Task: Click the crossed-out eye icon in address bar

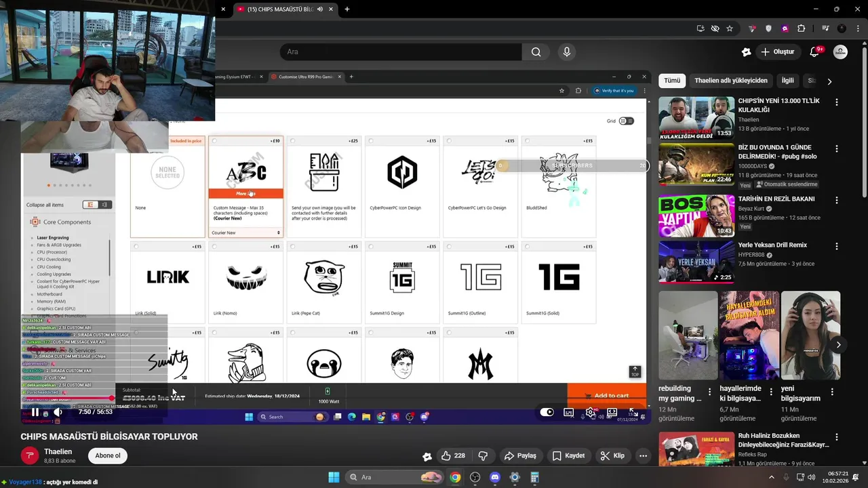Action: 715,28
